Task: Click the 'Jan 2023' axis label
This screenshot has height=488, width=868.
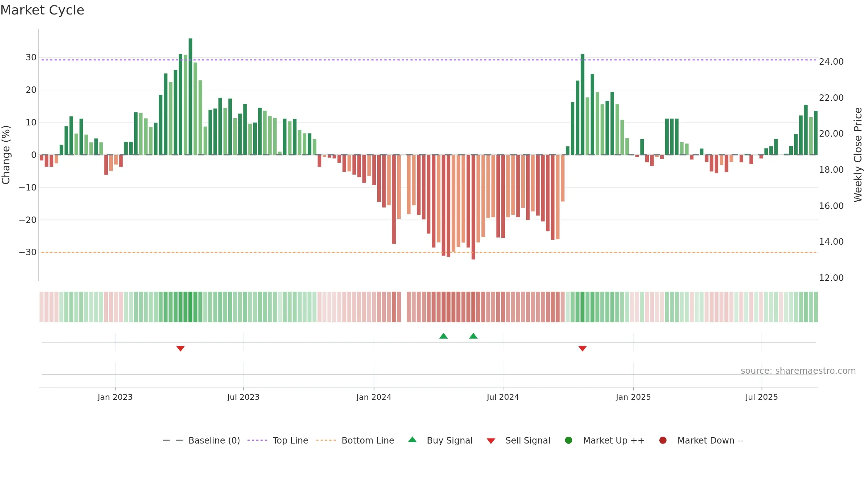Action: pos(115,397)
